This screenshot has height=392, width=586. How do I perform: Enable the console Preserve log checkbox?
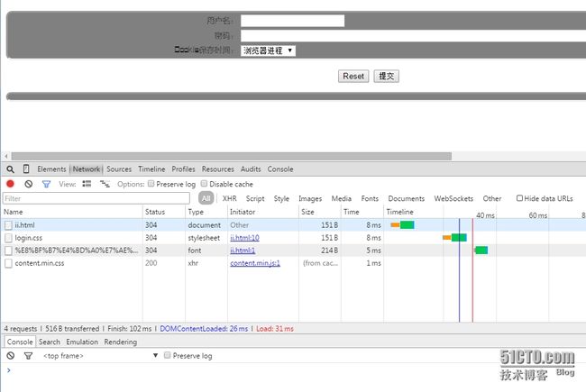(168, 355)
